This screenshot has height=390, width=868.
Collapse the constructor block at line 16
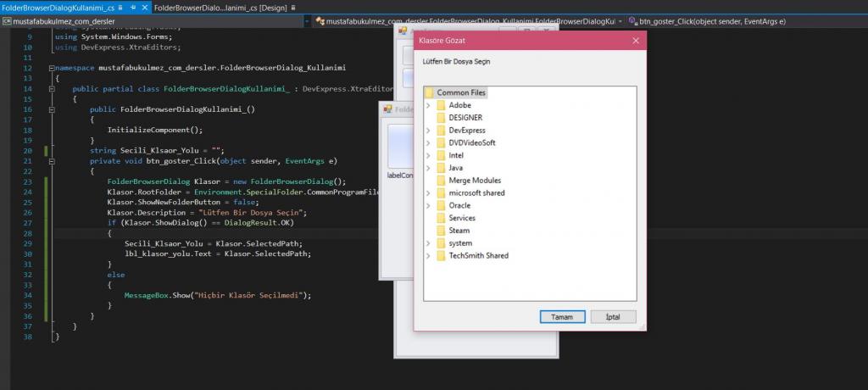pos(52,109)
